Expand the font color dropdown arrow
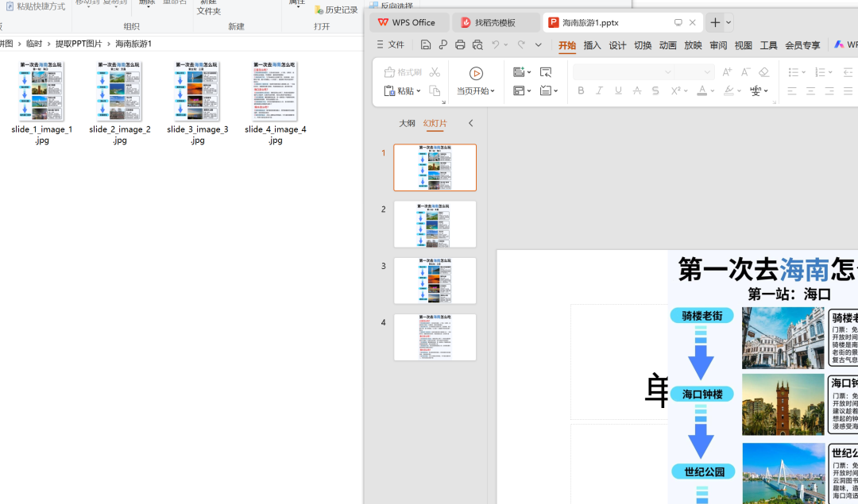 [x=713, y=91]
